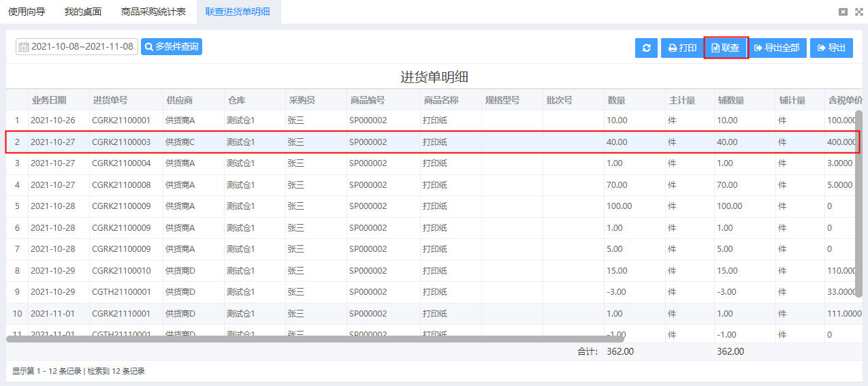
Task: Switch to the 使用向导 tab
Action: coord(27,12)
